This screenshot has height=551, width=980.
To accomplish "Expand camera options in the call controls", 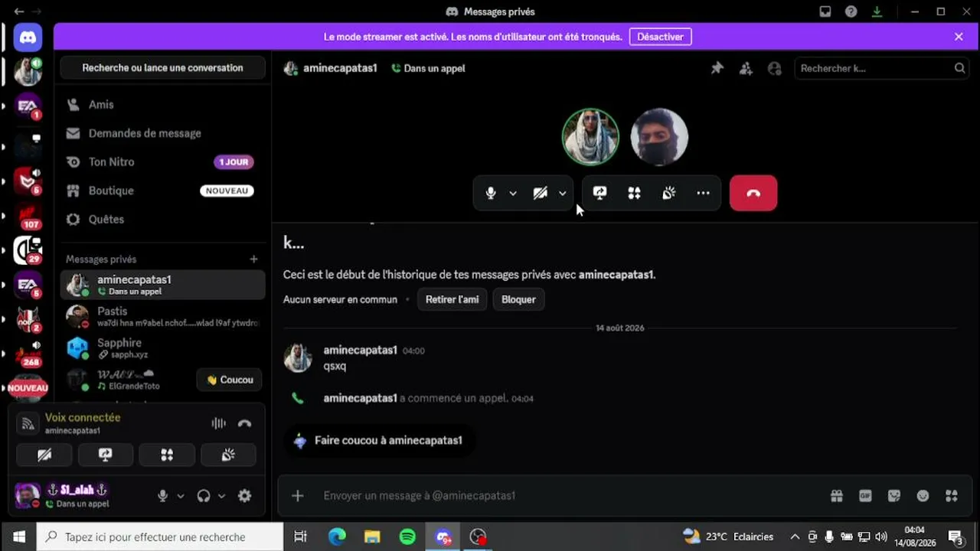I will pos(563,193).
